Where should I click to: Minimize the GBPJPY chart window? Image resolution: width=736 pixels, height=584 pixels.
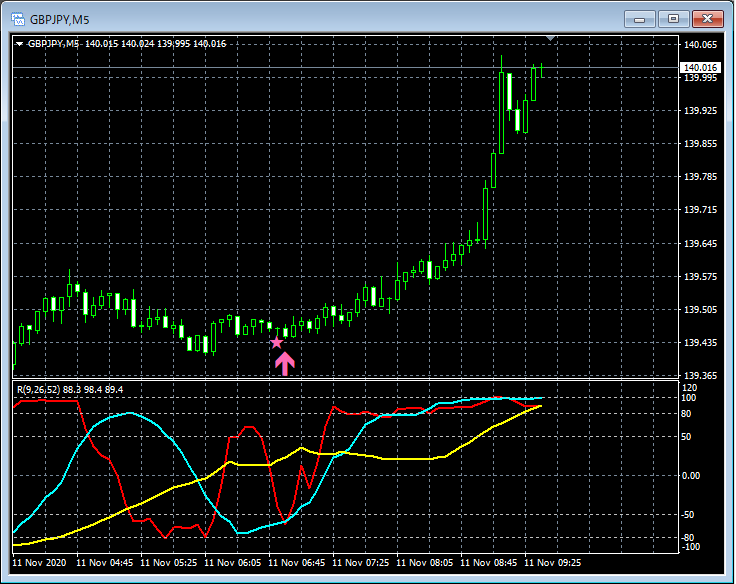pos(639,19)
